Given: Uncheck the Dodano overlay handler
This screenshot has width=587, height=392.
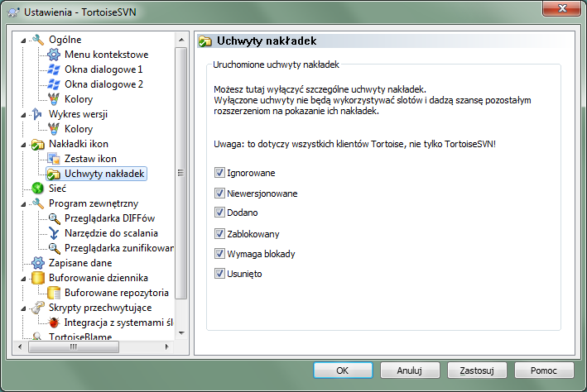Looking at the screenshot, I should (219, 212).
